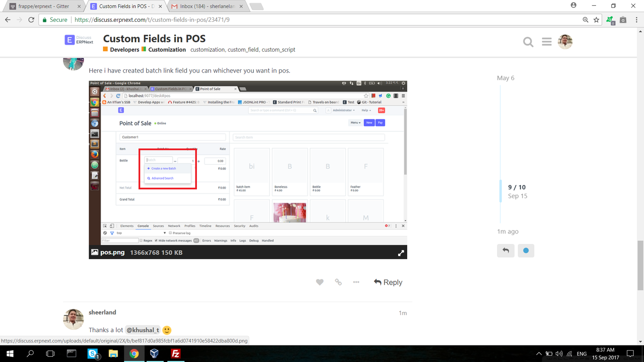This screenshot has height=362, width=644.
Task: Expand pos.png image with arrows icon
Action: 401,253
